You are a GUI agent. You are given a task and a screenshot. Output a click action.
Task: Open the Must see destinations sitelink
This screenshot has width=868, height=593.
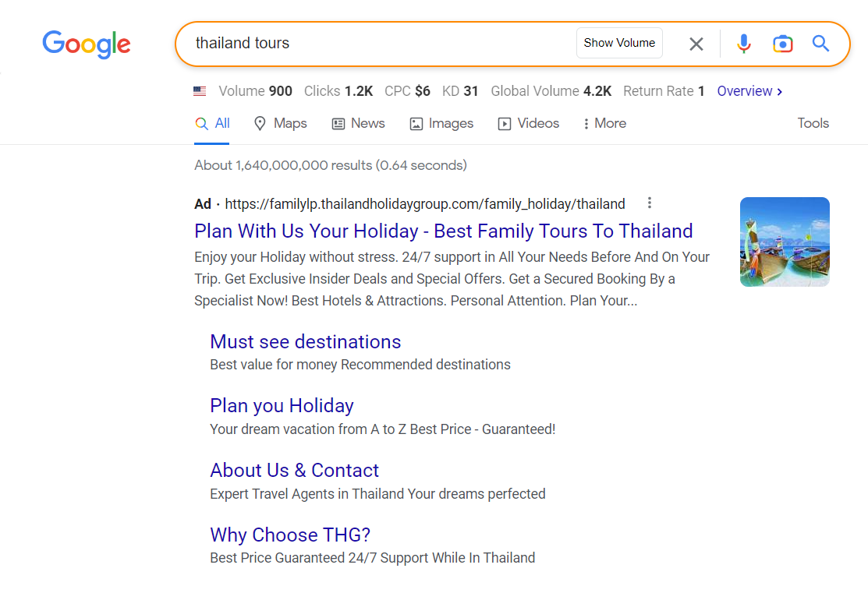click(x=305, y=342)
